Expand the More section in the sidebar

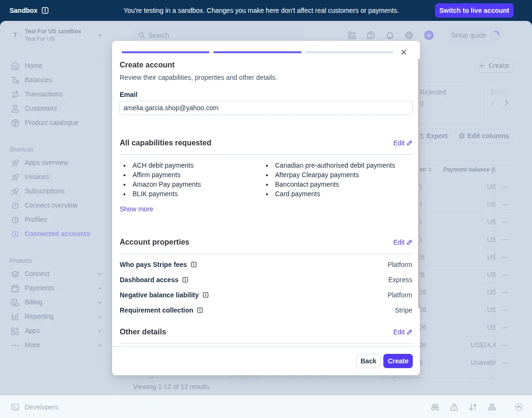coord(100,345)
